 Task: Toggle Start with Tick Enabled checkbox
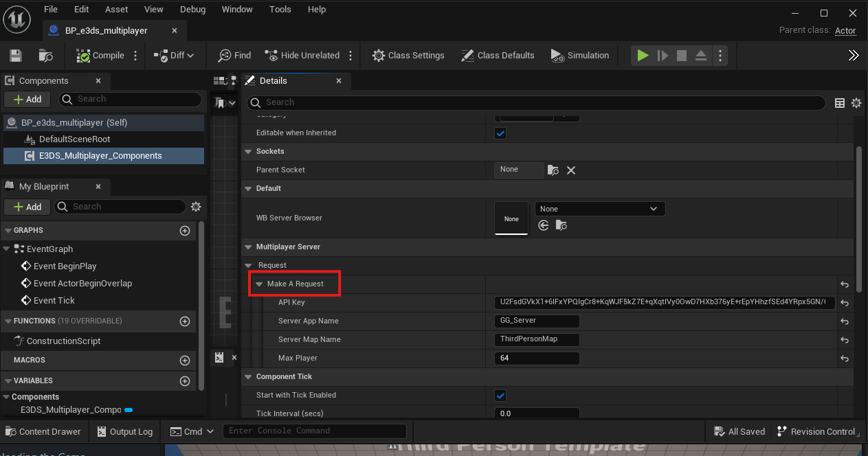[500, 396]
